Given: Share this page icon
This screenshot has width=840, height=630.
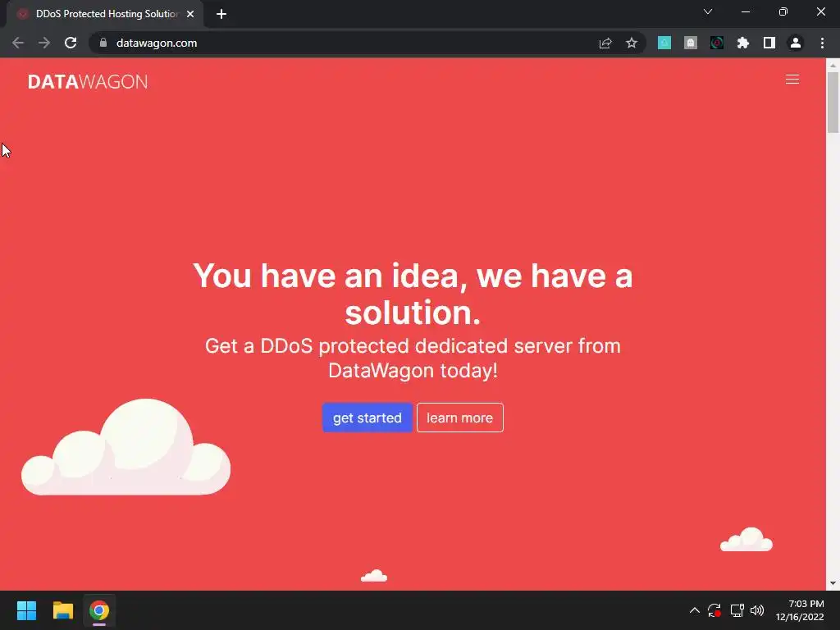Looking at the screenshot, I should click(x=605, y=43).
